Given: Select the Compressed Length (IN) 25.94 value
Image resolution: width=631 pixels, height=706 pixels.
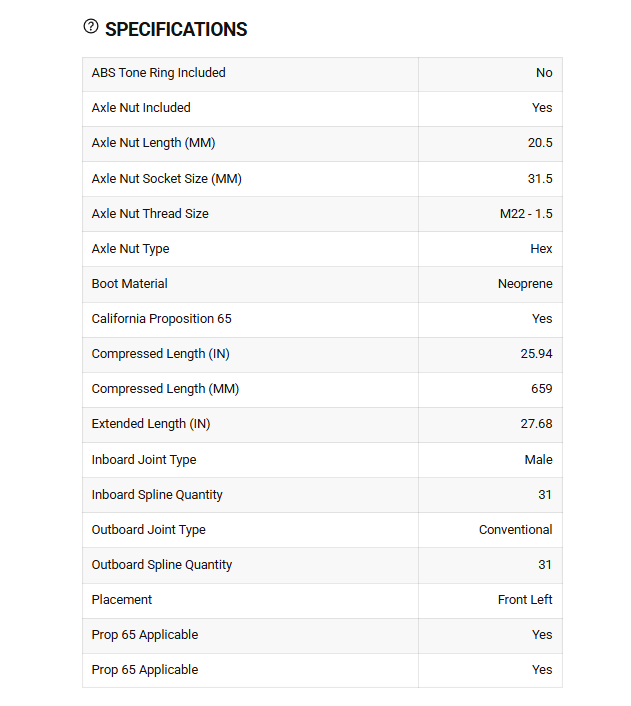Looking at the screenshot, I should [x=536, y=354].
